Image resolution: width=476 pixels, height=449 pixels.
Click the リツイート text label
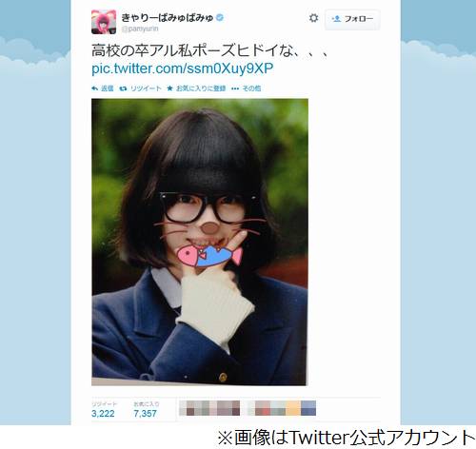click(146, 88)
